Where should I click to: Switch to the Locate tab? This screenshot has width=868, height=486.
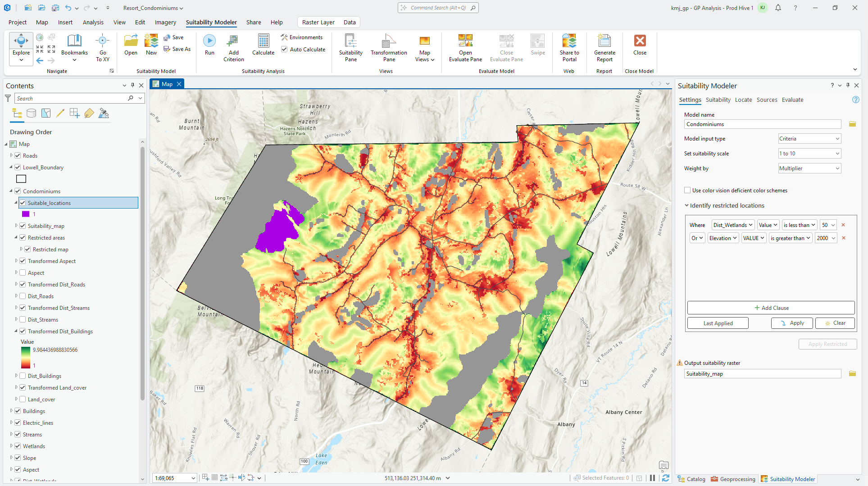pyautogui.click(x=743, y=100)
